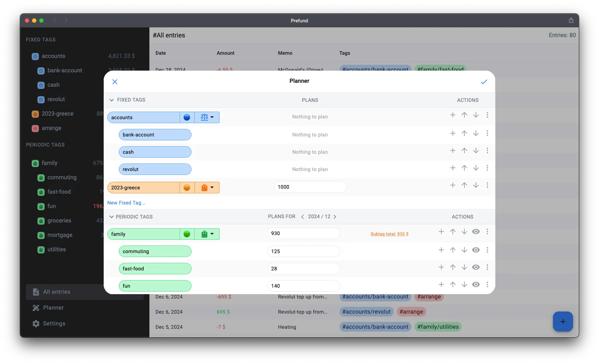Click the share icon in title bar
Screen dimensions: 599x364
(x=571, y=20)
